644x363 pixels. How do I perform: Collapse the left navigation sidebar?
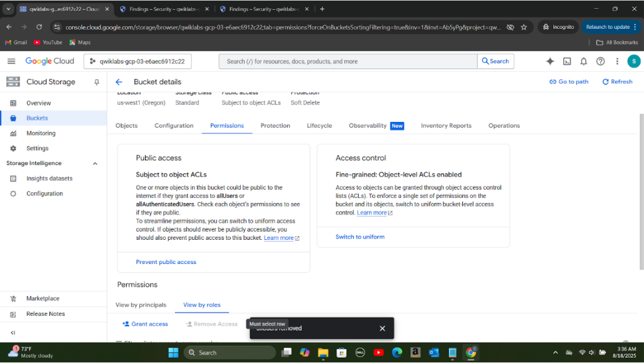click(12, 333)
